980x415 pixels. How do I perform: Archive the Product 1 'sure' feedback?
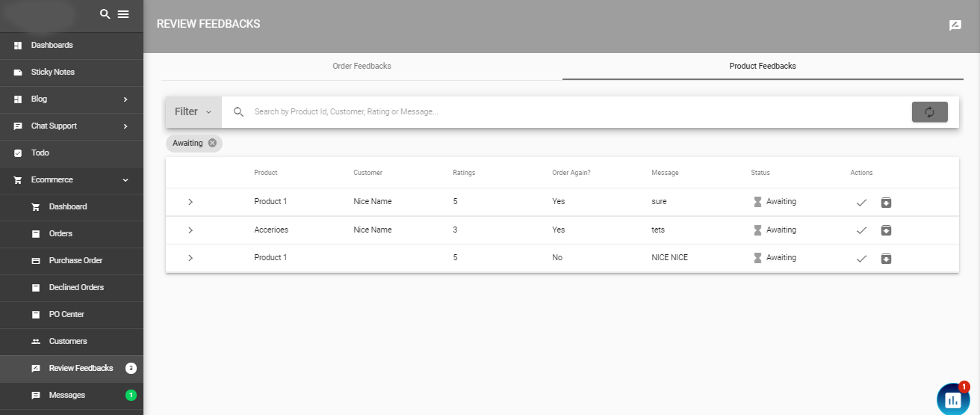pyautogui.click(x=886, y=202)
